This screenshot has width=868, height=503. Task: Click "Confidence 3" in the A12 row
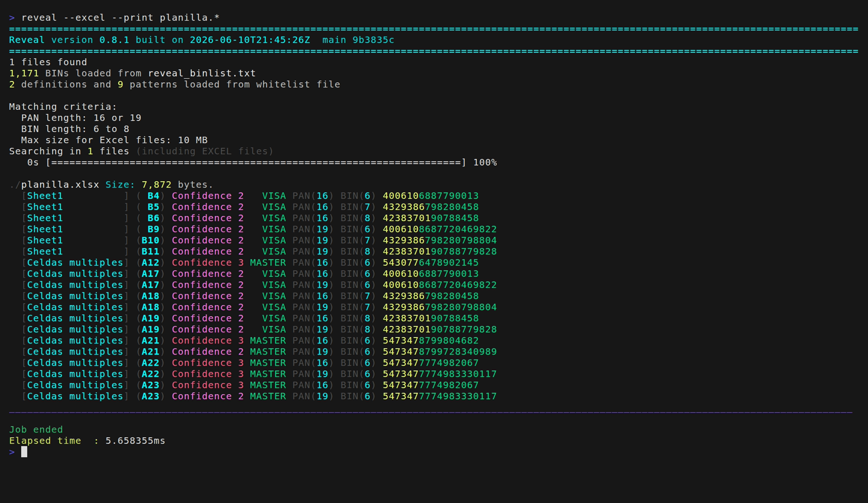[x=208, y=263]
